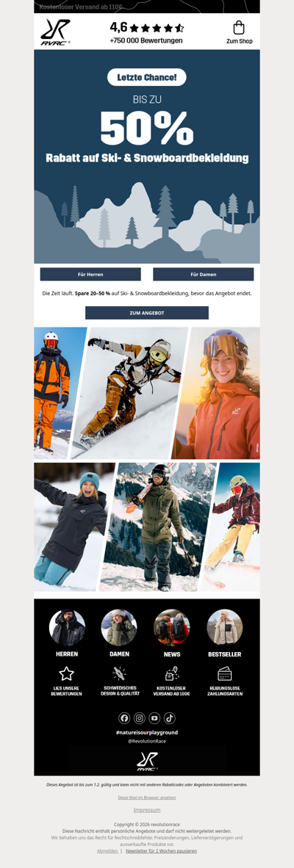Select the Für Herren button
This screenshot has width=294, height=868.
pos(90,274)
